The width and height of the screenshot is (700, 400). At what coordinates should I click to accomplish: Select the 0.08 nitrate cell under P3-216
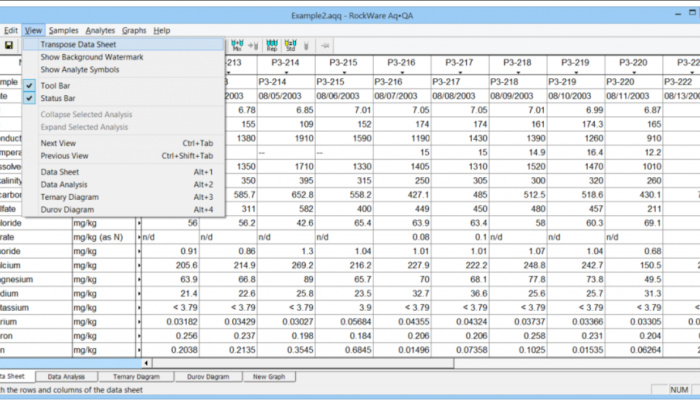pyautogui.click(x=402, y=237)
